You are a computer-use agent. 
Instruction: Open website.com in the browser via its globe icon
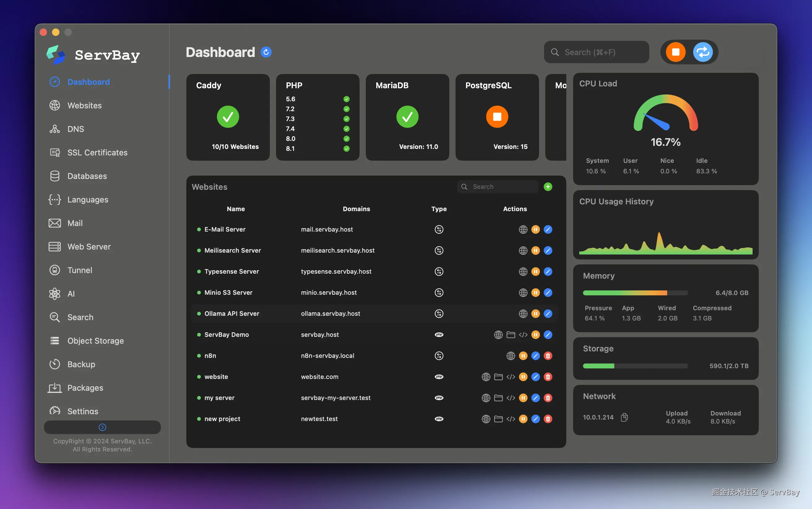pos(486,377)
